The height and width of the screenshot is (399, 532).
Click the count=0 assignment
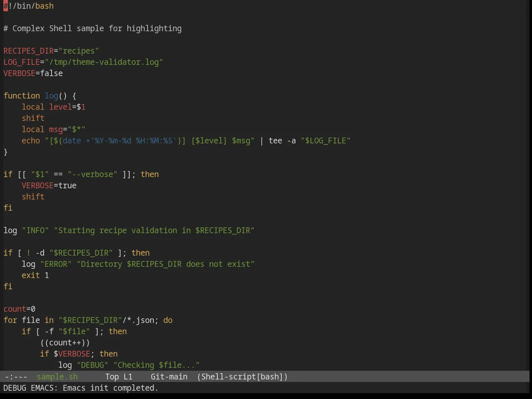point(20,309)
